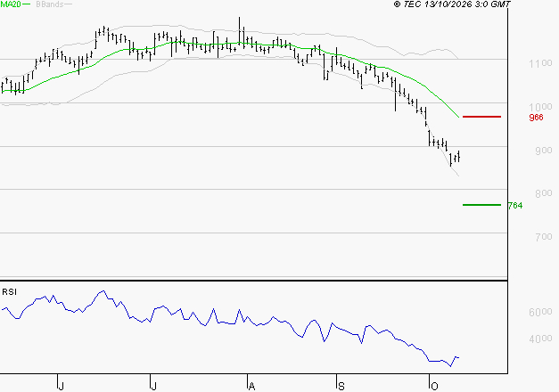
Task: Click the red 966 price label
Action: 536,118
